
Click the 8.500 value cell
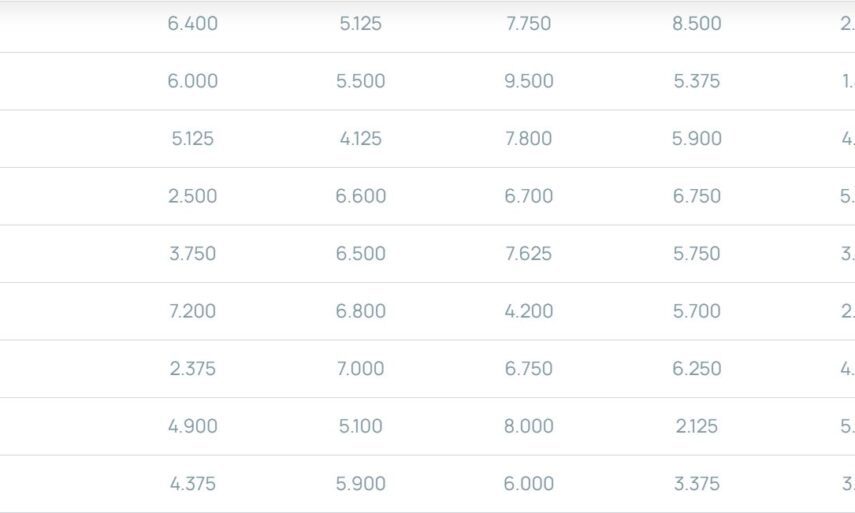coord(696,24)
